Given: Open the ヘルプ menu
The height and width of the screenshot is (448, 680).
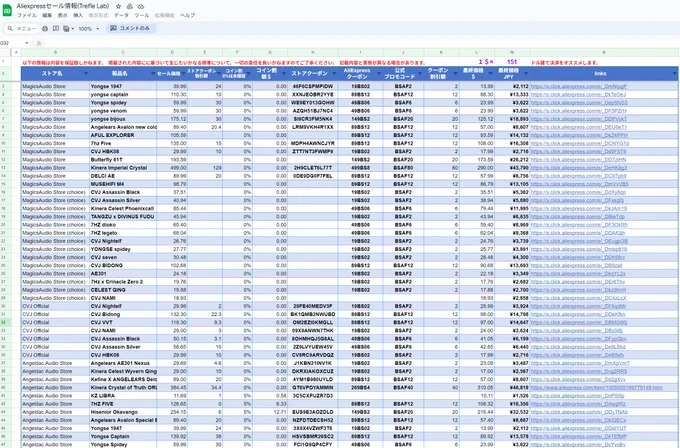Looking at the screenshot, I should click(188, 15).
